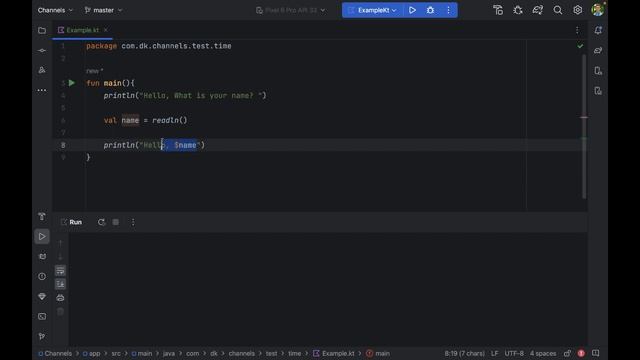
Task: Open IDE settings gear icon
Action: (578, 10)
